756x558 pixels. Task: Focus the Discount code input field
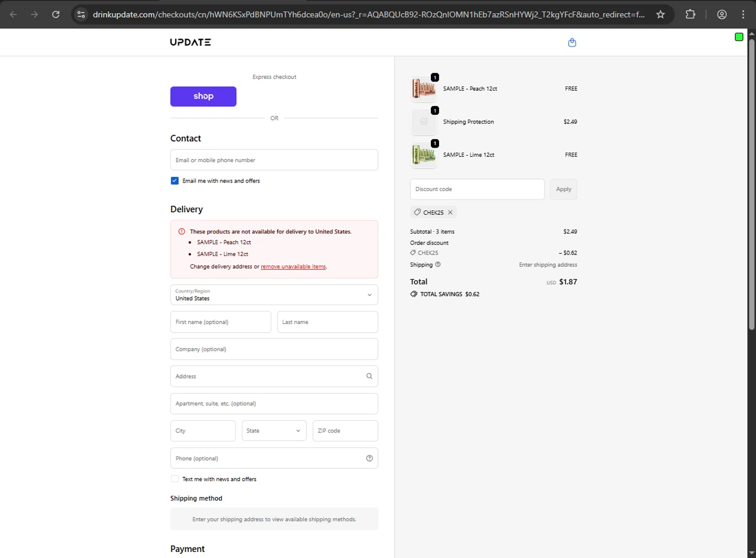477,189
